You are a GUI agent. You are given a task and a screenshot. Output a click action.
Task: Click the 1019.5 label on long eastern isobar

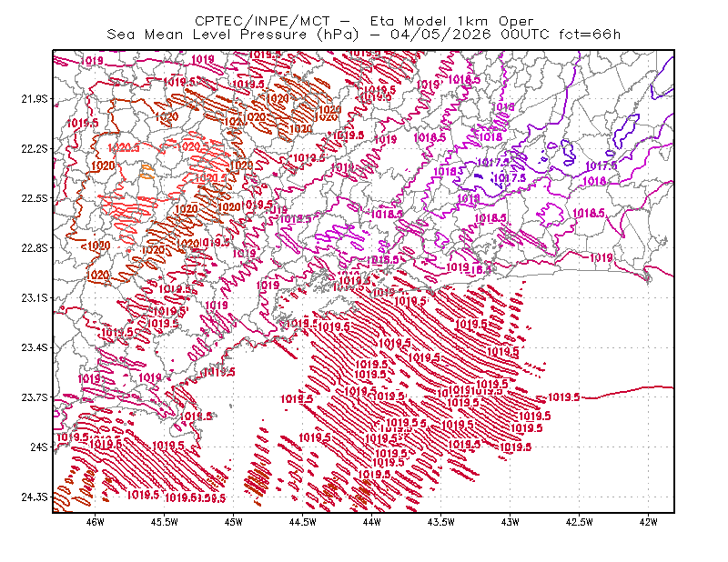coord(563,397)
